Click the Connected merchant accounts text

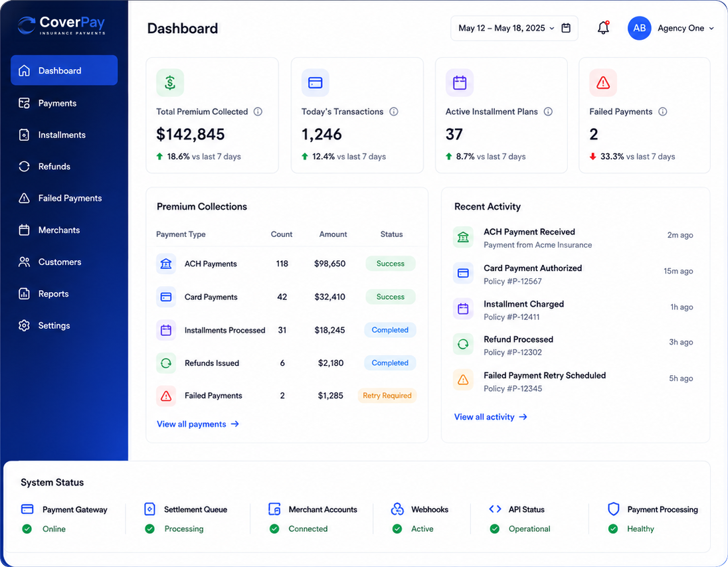[x=308, y=529]
